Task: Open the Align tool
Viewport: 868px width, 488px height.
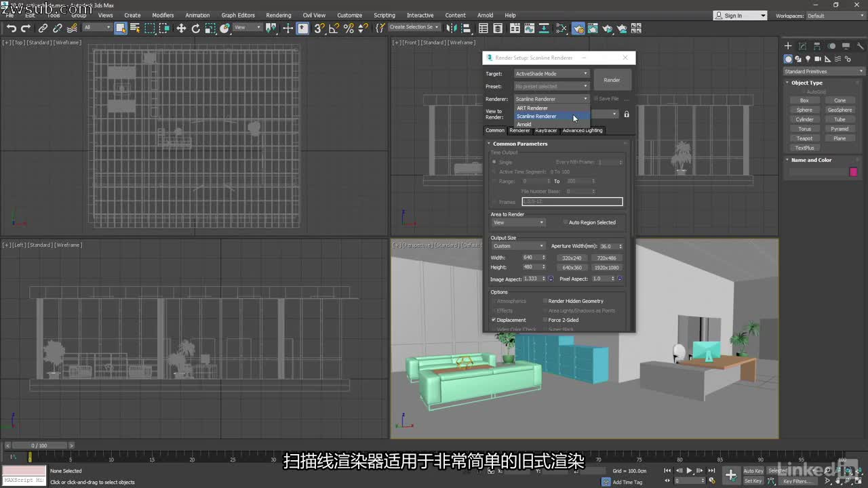Action: click(x=465, y=28)
